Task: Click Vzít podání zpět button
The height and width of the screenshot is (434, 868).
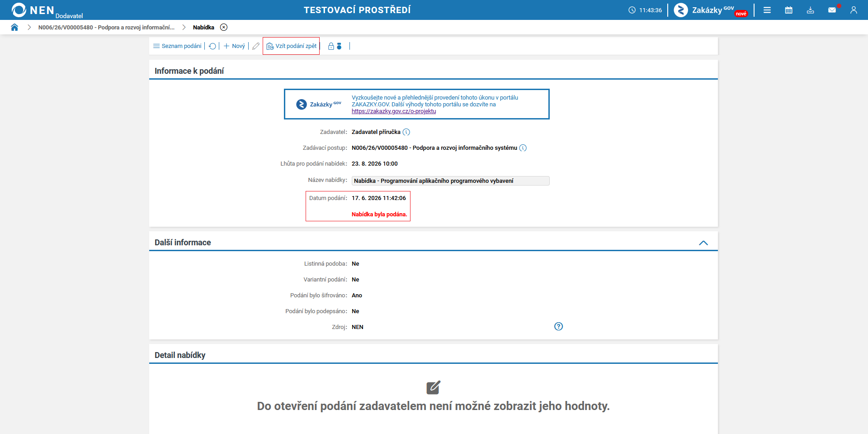Action: click(291, 46)
